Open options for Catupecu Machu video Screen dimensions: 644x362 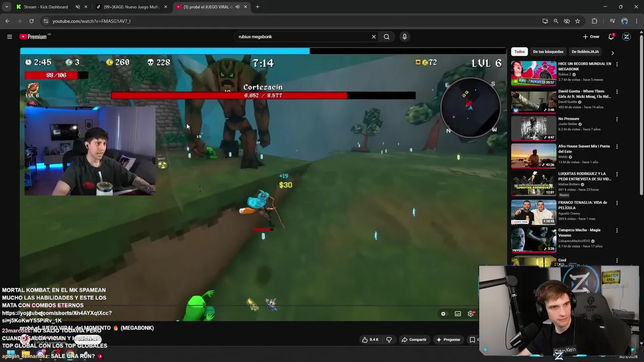coord(617,231)
